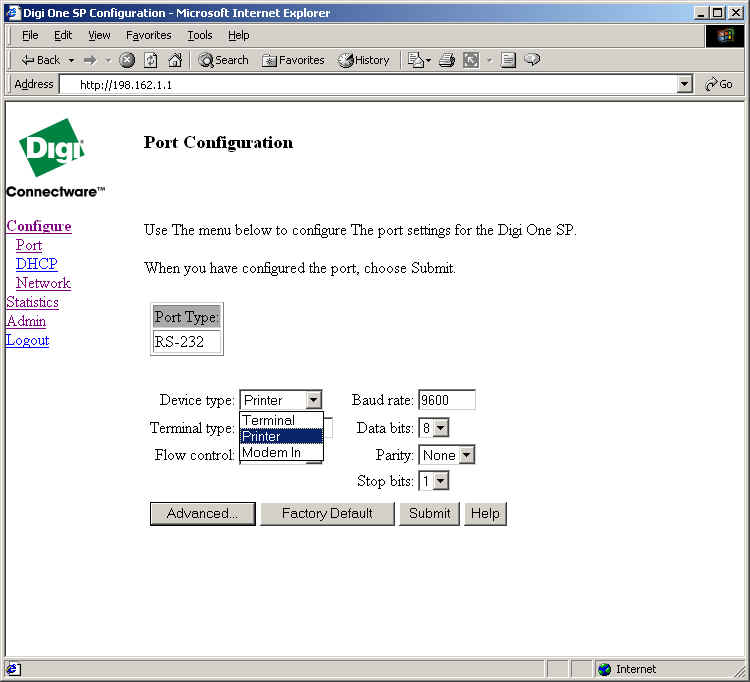Open the View menu
This screenshot has height=682, width=750.
click(x=99, y=35)
